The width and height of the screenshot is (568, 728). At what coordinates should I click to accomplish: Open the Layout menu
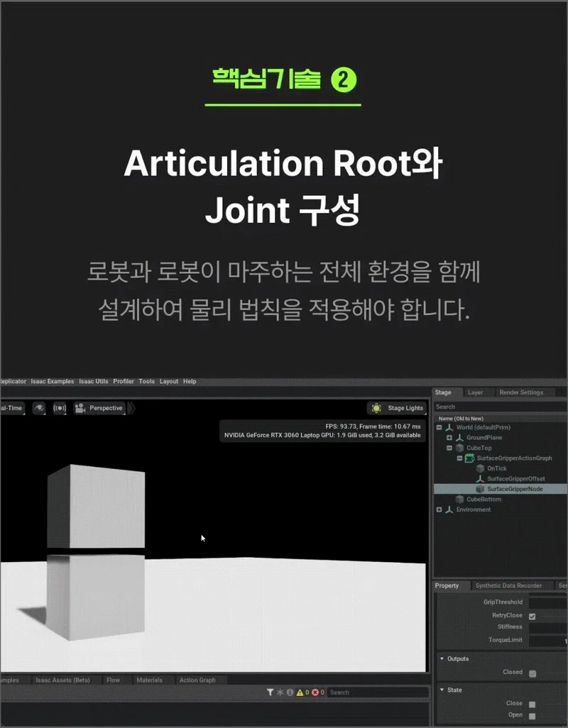pos(169,381)
